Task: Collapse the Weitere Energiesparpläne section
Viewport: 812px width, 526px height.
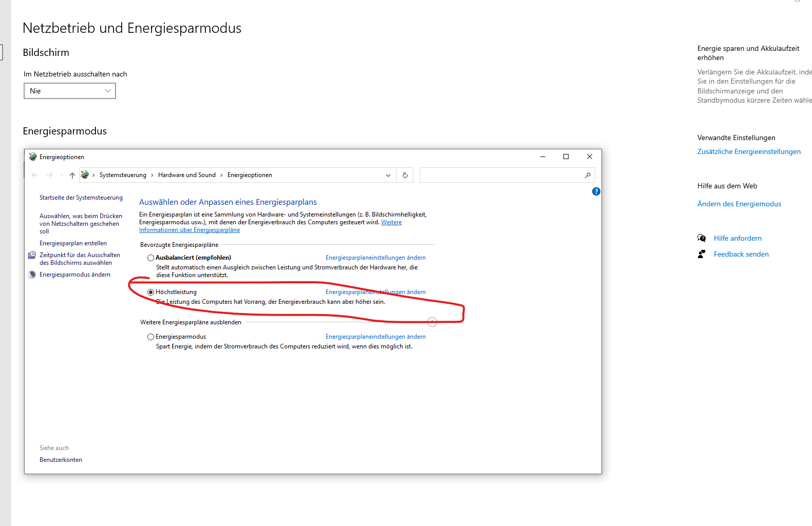Action: click(x=432, y=322)
